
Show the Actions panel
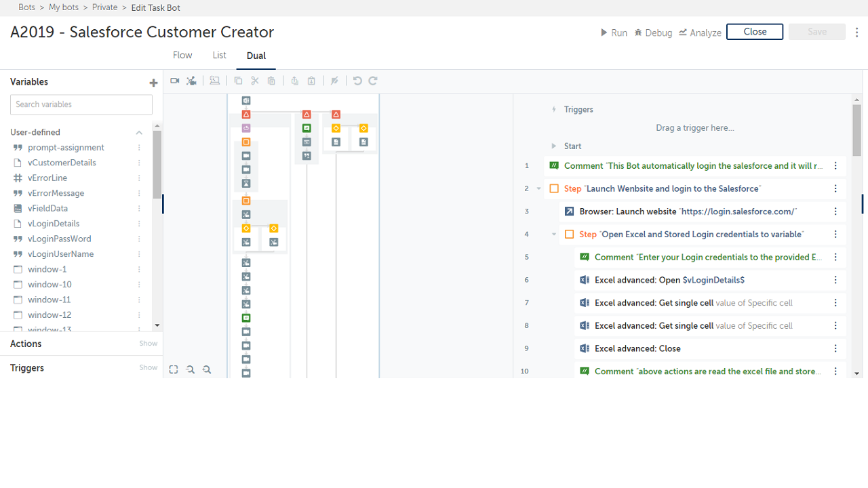pyautogui.click(x=148, y=344)
